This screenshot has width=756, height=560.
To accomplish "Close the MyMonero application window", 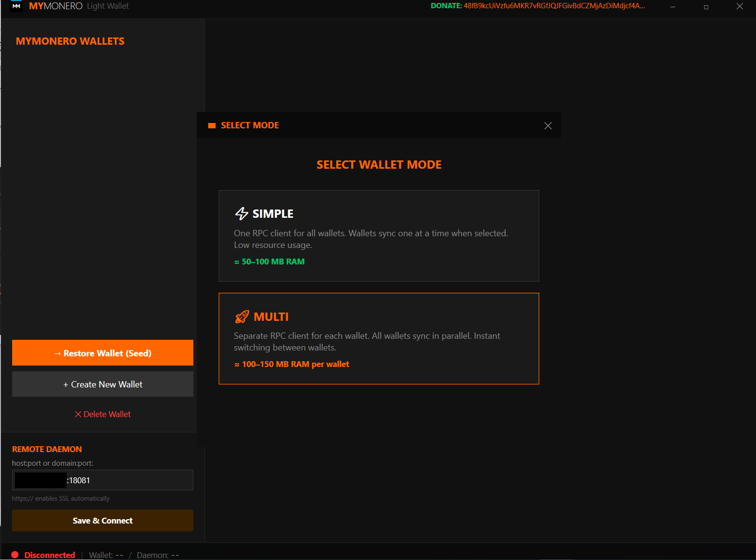I will [739, 6].
